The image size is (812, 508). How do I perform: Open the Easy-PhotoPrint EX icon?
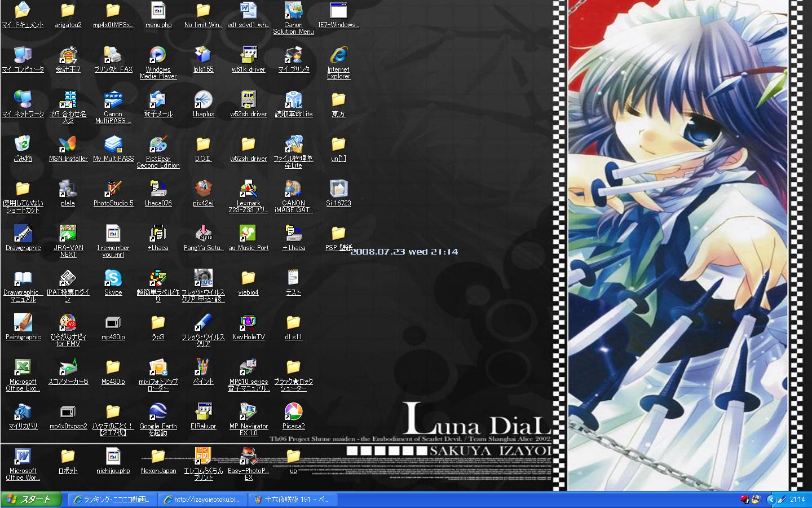[248, 456]
